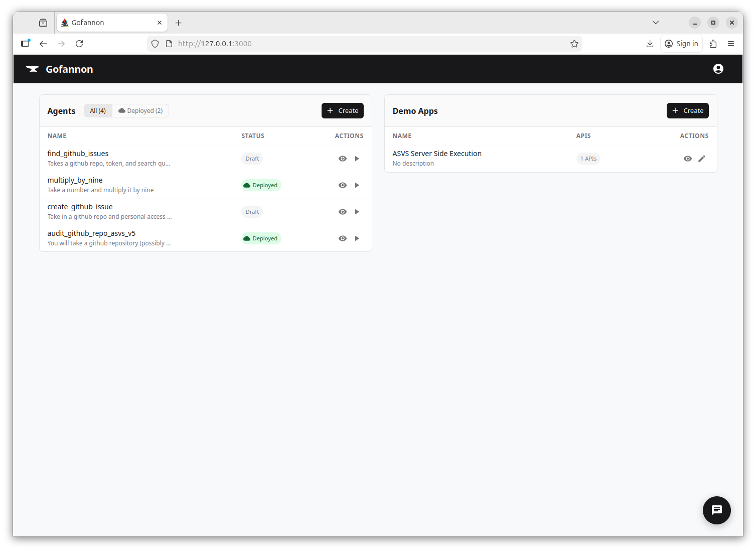This screenshot has width=756, height=551.
Task: Create a new Demo App
Action: (x=687, y=110)
